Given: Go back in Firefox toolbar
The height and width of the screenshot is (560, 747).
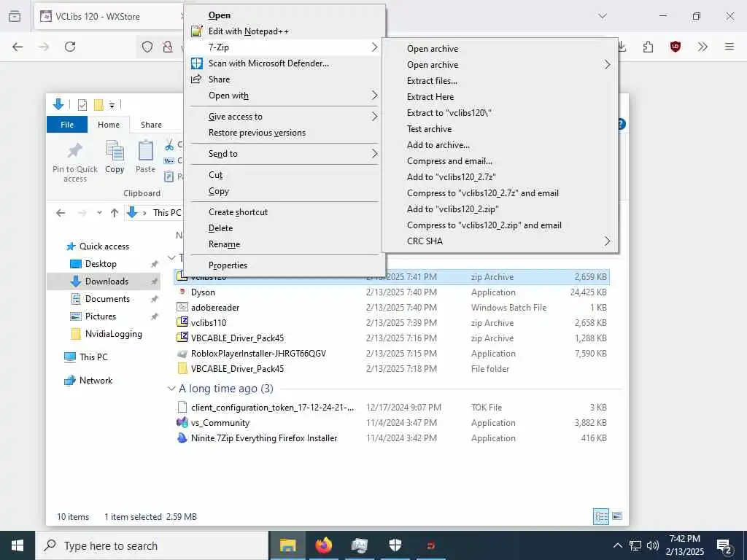Looking at the screenshot, I should 18,47.
